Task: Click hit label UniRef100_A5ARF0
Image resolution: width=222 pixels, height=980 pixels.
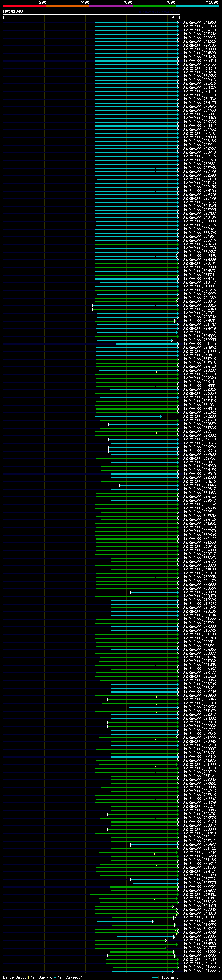Action: [199, 68]
